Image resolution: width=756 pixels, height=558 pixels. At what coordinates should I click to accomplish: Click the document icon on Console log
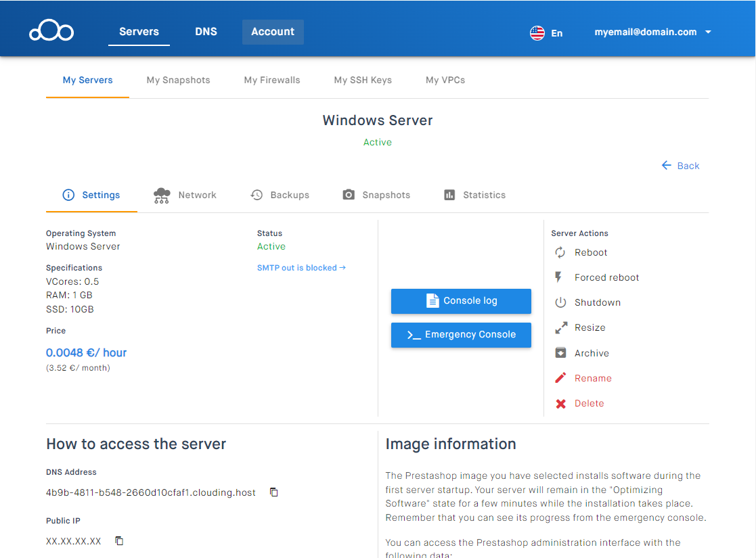coord(432,300)
